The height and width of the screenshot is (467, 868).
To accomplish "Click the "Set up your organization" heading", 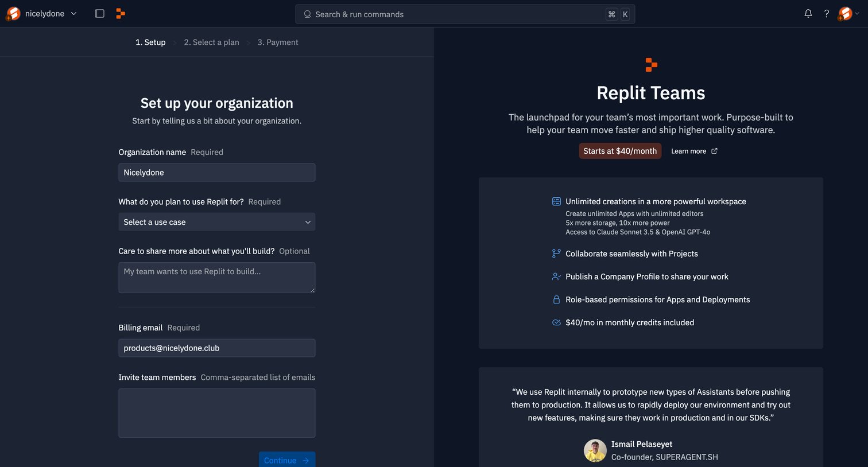I will pos(217,103).
